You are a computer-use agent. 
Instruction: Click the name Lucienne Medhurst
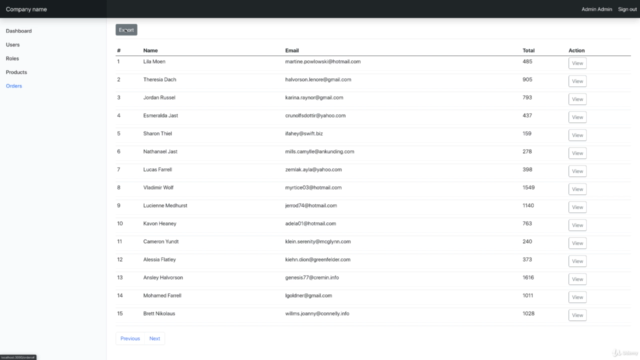(x=165, y=206)
